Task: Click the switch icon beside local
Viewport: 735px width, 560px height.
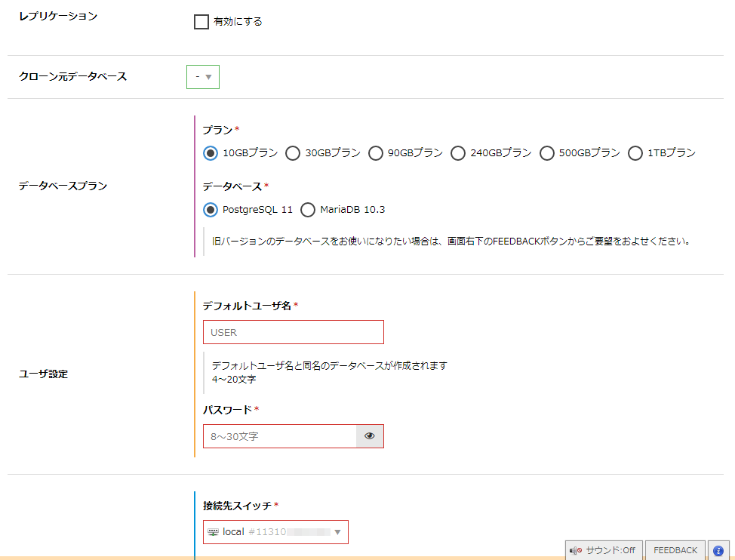Action: point(214,532)
